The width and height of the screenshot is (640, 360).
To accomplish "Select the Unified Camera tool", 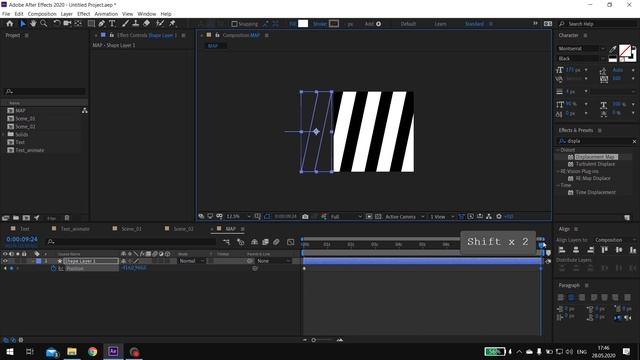I will pyautogui.click(x=67, y=24).
